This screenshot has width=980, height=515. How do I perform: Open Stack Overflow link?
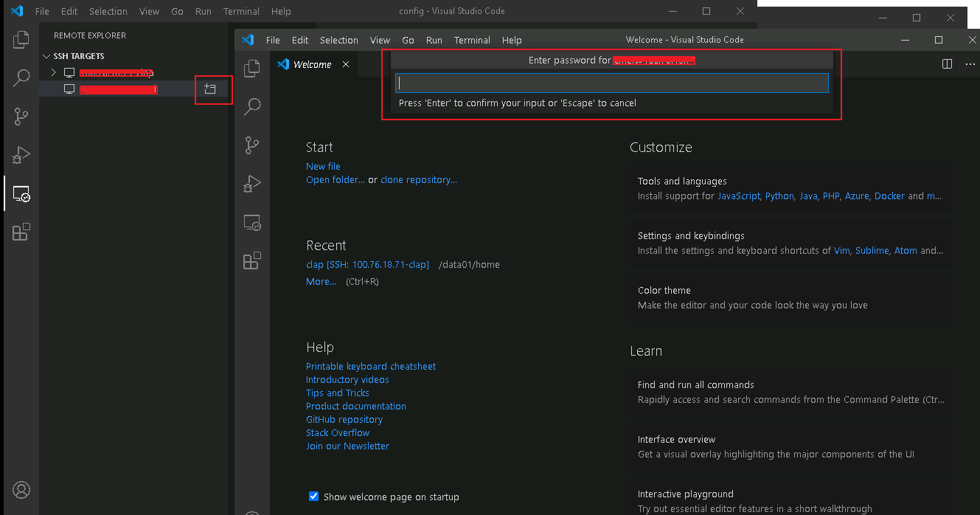coord(338,433)
